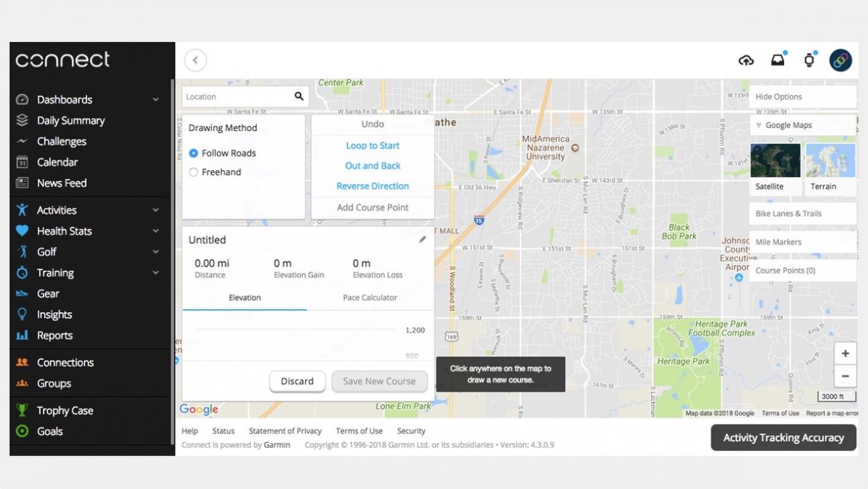
Task: Open the Terms of Use footer link
Action: click(x=359, y=431)
